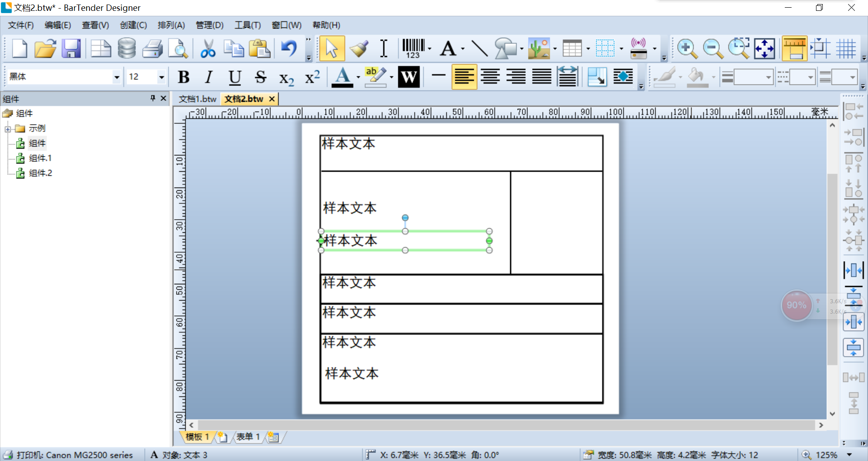This screenshot has height=461, width=868.
Task: Select the arrow pointer tool
Action: click(x=332, y=48)
